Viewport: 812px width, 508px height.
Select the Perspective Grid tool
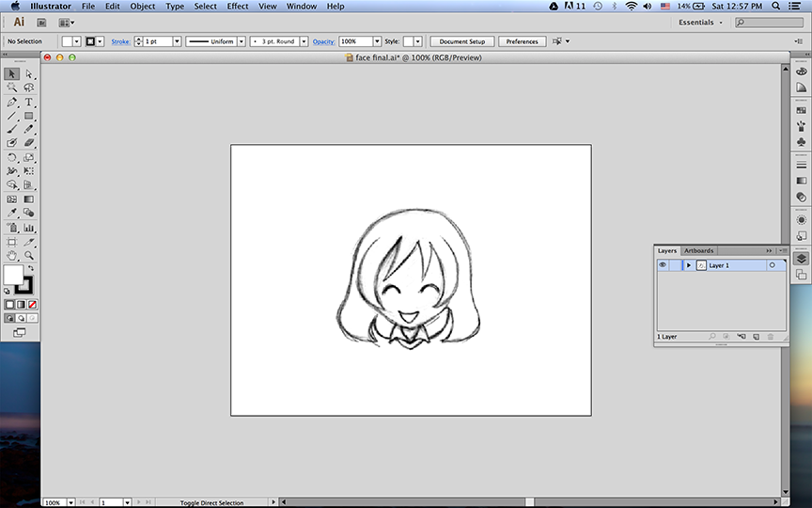29,185
